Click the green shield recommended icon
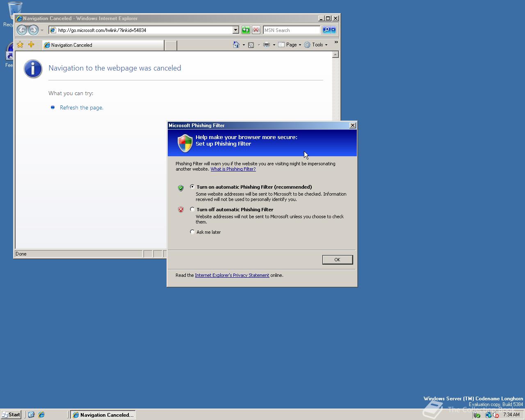Screen dimensions: 525x420 coord(180,188)
